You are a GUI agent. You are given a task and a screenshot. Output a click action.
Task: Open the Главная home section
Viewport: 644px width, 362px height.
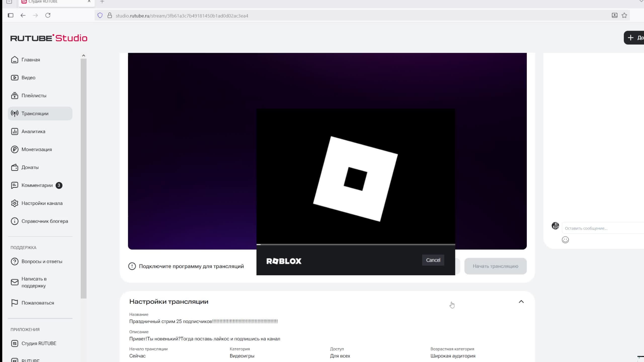click(x=30, y=60)
